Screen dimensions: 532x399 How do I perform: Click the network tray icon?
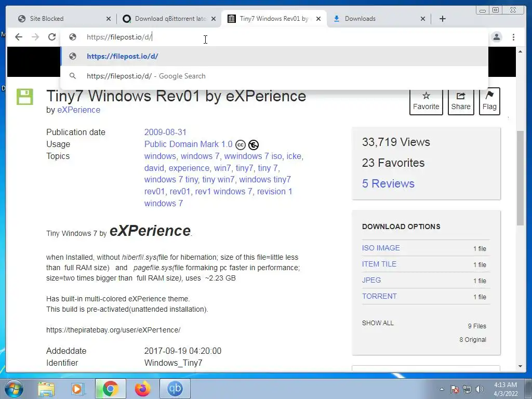point(467,389)
